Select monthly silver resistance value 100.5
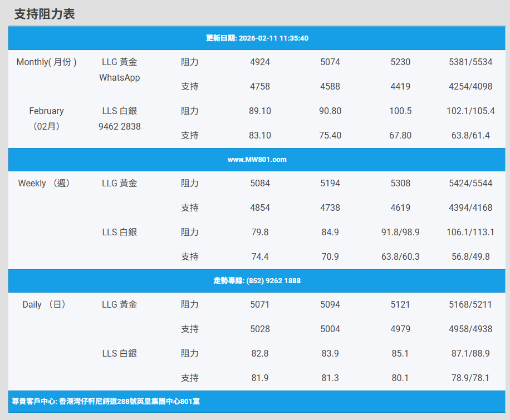 (x=400, y=111)
